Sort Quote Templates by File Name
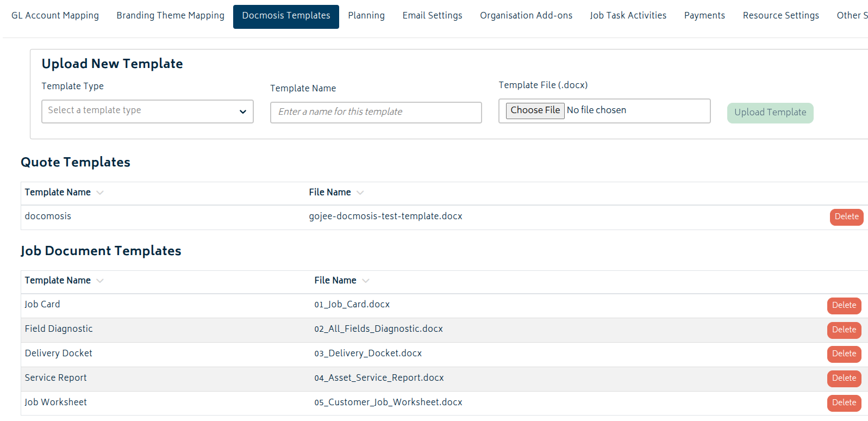Screen dimensions: 868x421 pos(330,193)
